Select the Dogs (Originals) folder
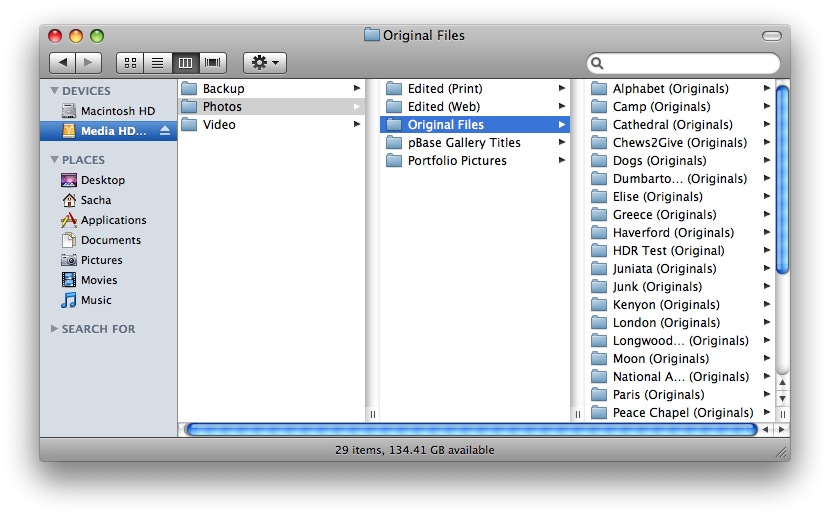This screenshot has width=830, height=516. 680,160
